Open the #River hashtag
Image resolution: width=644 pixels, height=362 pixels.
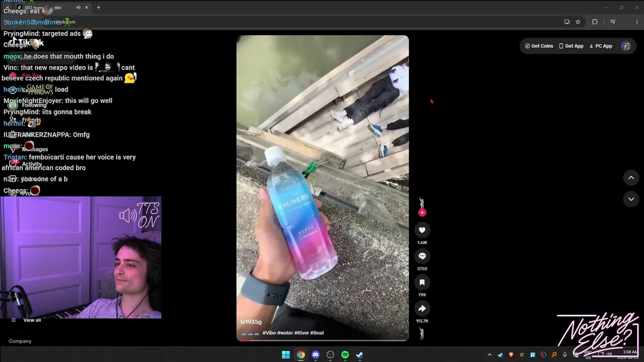(x=301, y=333)
